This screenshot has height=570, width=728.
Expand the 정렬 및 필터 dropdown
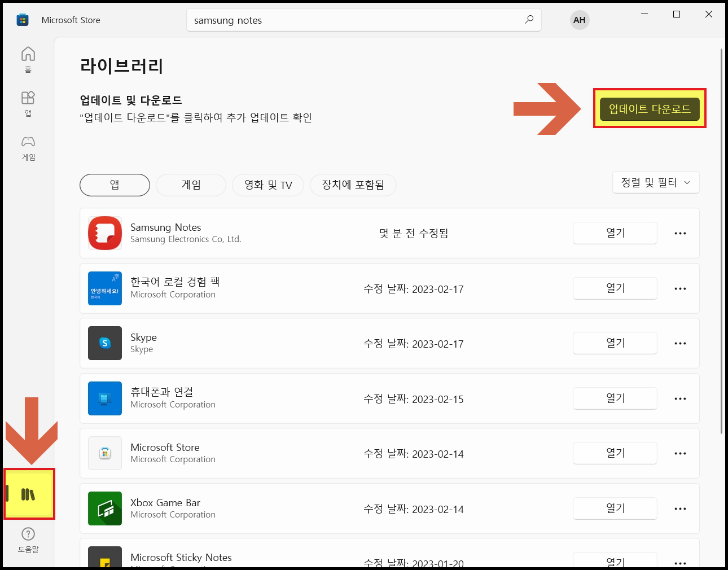pos(656,182)
